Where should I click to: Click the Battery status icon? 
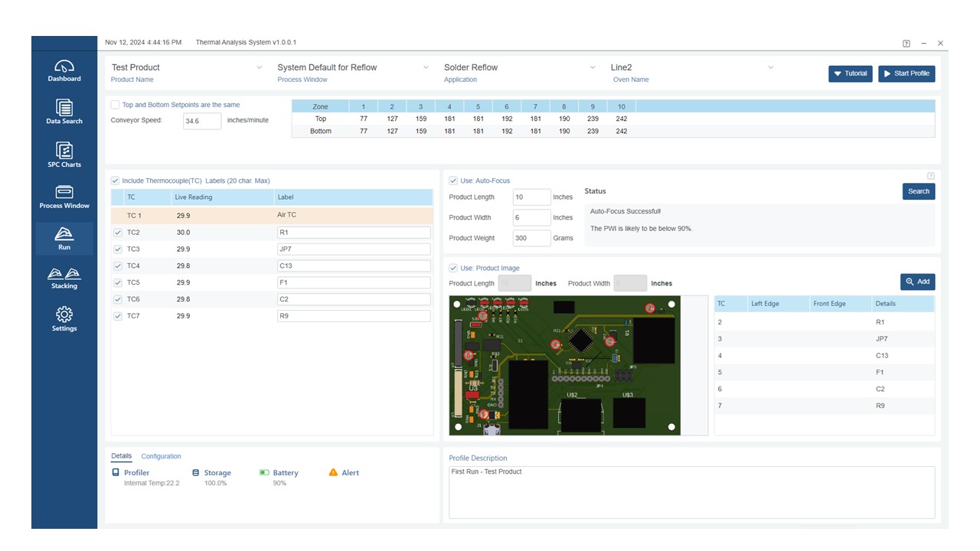(x=264, y=473)
